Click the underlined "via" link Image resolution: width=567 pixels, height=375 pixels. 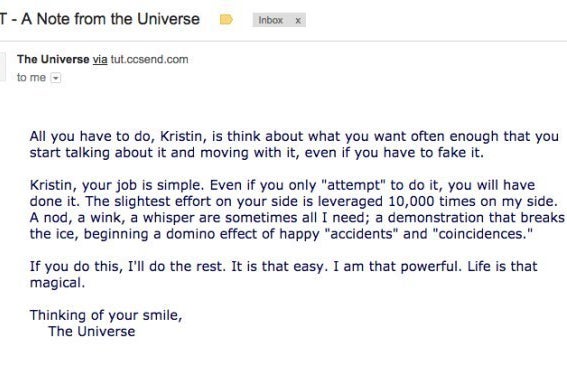click(100, 59)
